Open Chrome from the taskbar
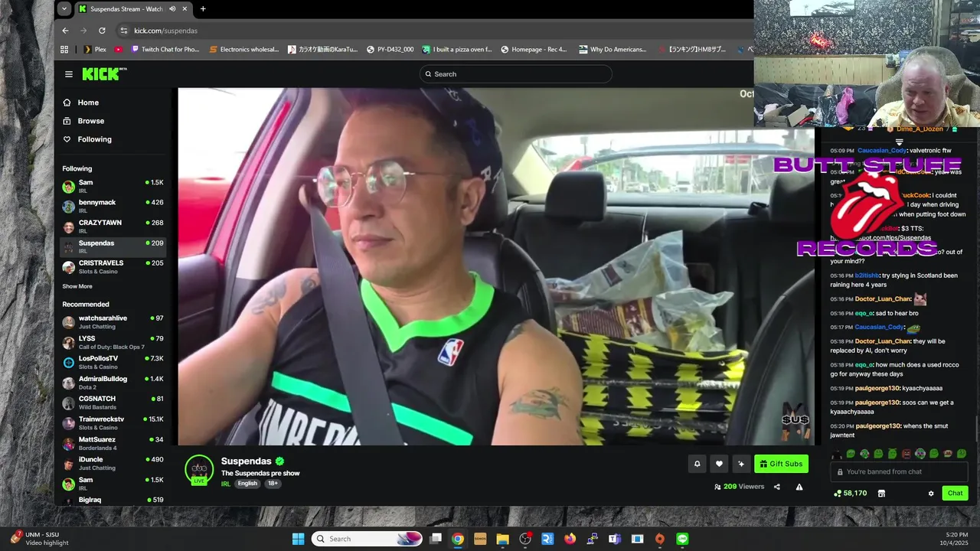Image resolution: width=980 pixels, height=551 pixels. (x=458, y=539)
